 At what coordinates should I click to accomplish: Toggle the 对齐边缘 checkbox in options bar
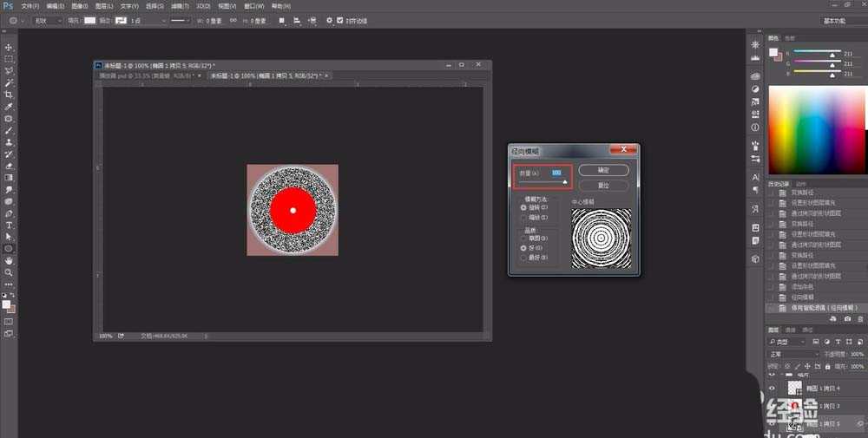[340, 20]
